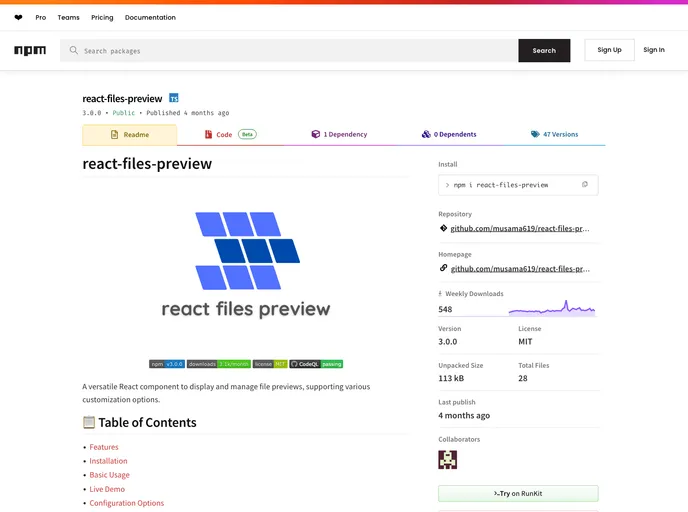Viewport: 688px width, 512px height.
Task: Click the heart icon in top navigation
Action: click(x=18, y=18)
